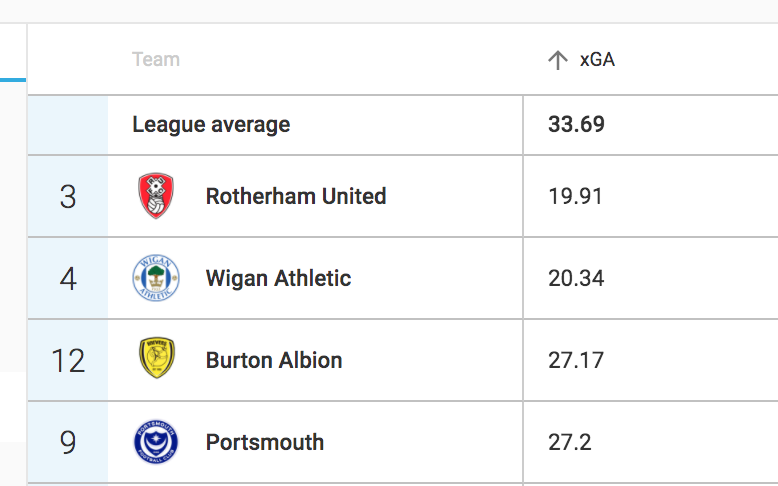
Task: Open the Portsmouth team link
Action: tap(265, 442)
